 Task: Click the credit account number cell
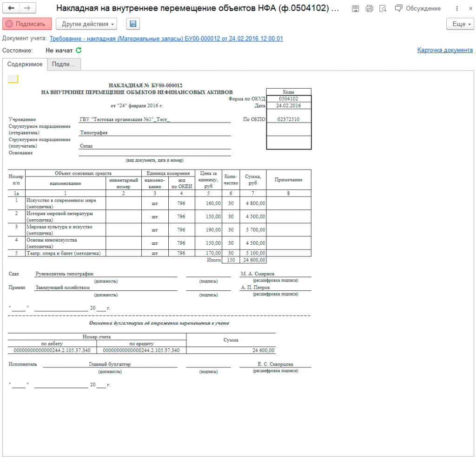click(141, 351)
